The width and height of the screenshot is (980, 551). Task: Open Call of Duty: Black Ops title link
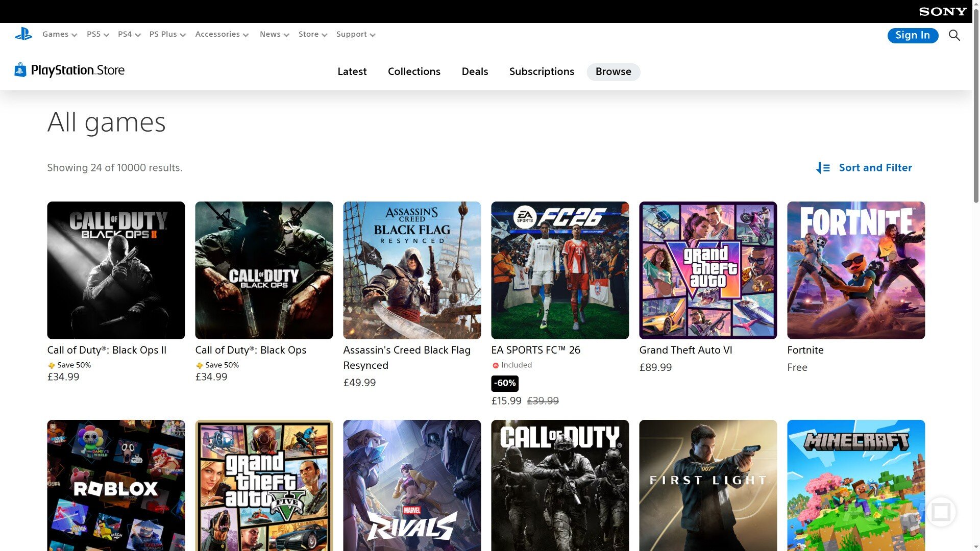click(251, 350)
